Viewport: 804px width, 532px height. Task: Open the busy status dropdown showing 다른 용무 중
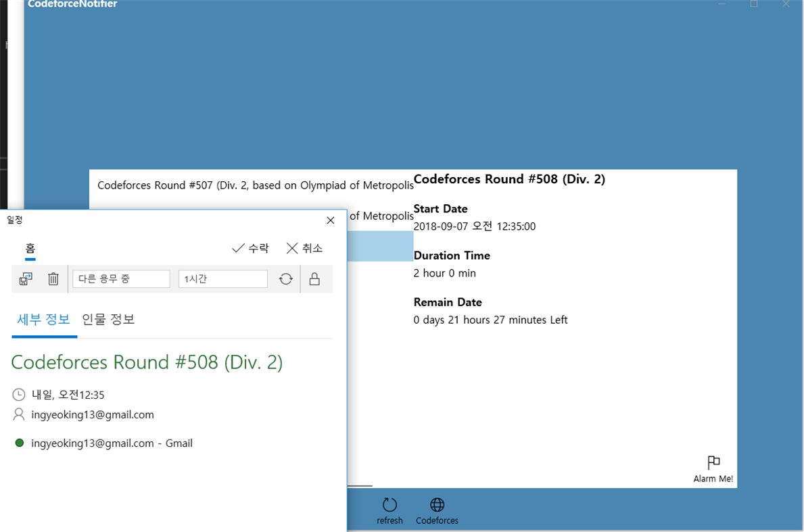pyautogui.click(x=121, y=278)
